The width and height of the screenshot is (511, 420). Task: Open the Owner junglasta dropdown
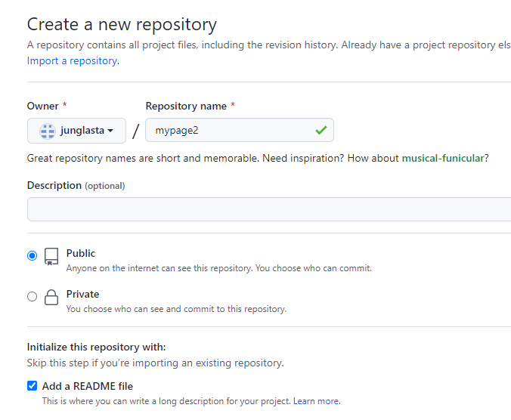tap(76, 131)
